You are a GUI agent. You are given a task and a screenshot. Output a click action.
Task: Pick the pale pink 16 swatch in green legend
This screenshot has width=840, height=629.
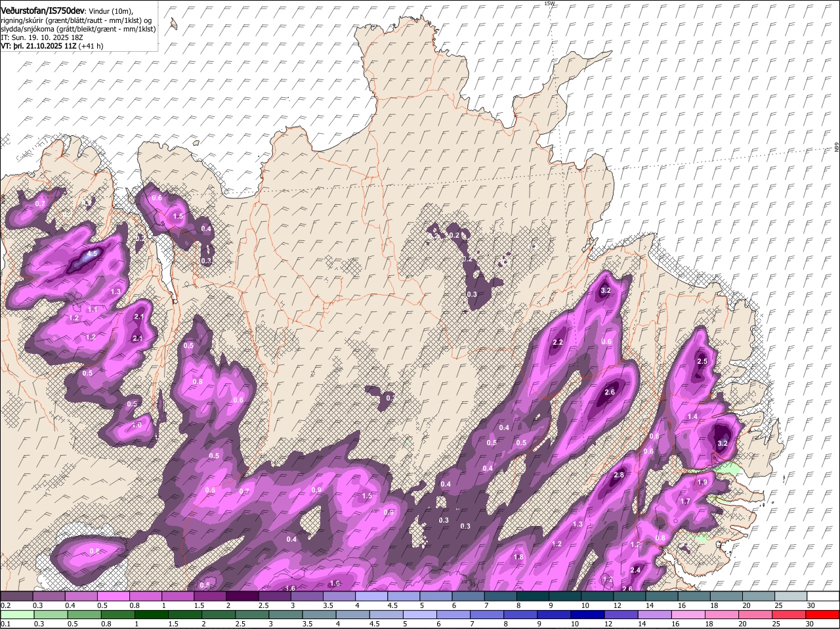(689, 615)
